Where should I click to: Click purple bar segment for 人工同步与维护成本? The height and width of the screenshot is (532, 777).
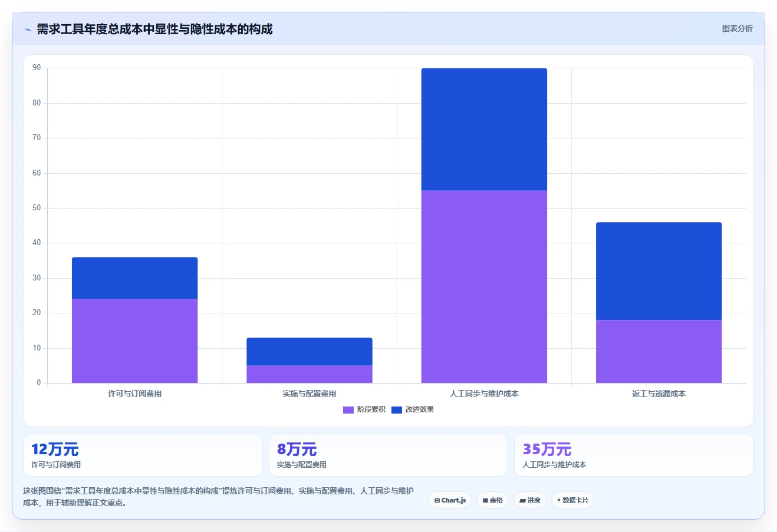tap(484, 286)
